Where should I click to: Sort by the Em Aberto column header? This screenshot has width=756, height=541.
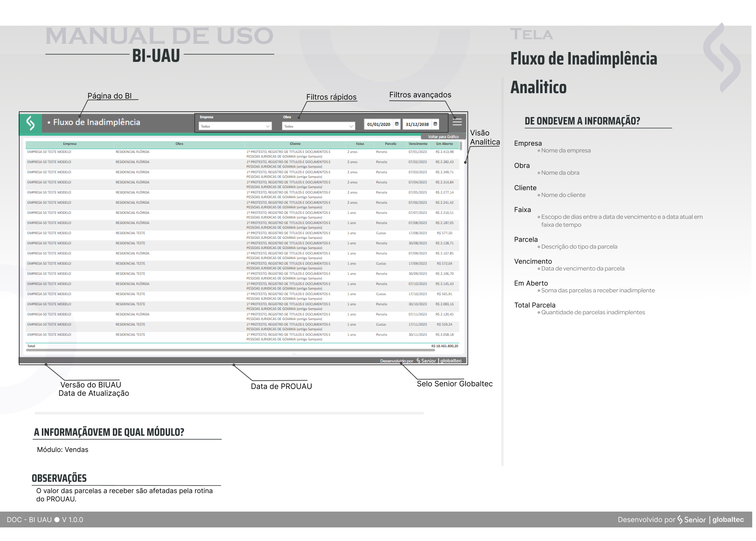coord(444,144)
